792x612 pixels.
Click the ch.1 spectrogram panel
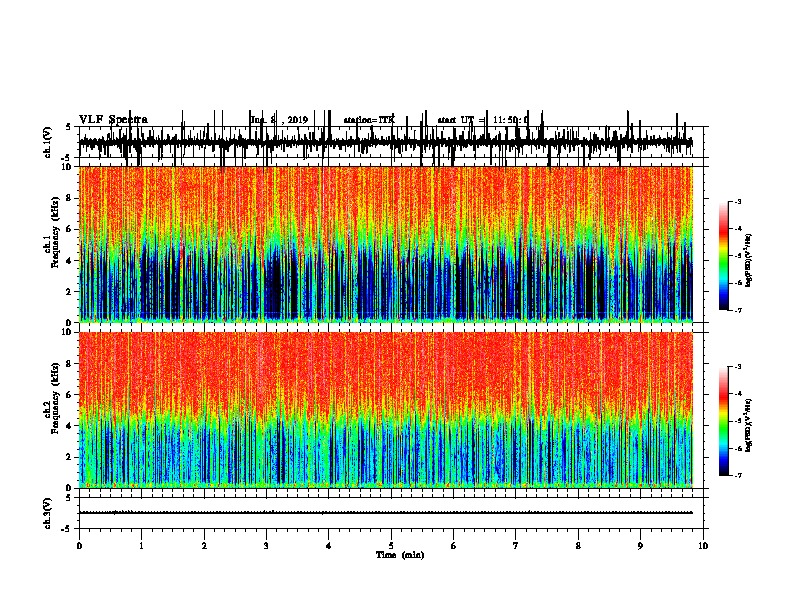coord(386,244)
